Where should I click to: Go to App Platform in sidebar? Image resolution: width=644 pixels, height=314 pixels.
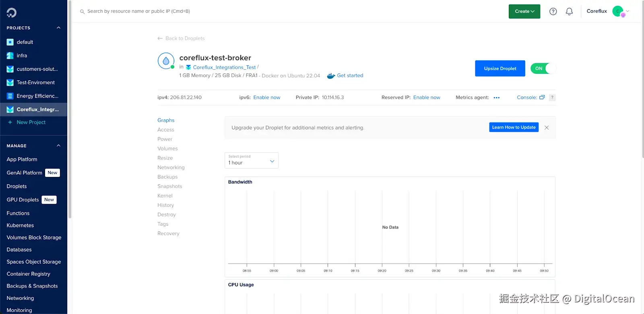[x=22, y=159]
